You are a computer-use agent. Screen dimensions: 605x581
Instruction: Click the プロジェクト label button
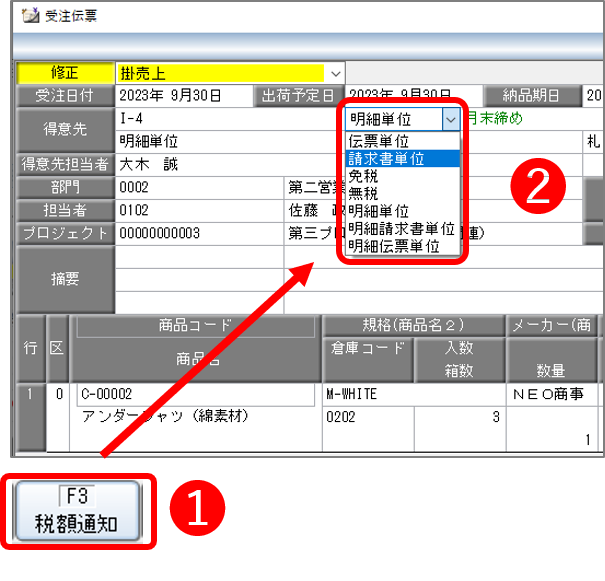(65, 233)
